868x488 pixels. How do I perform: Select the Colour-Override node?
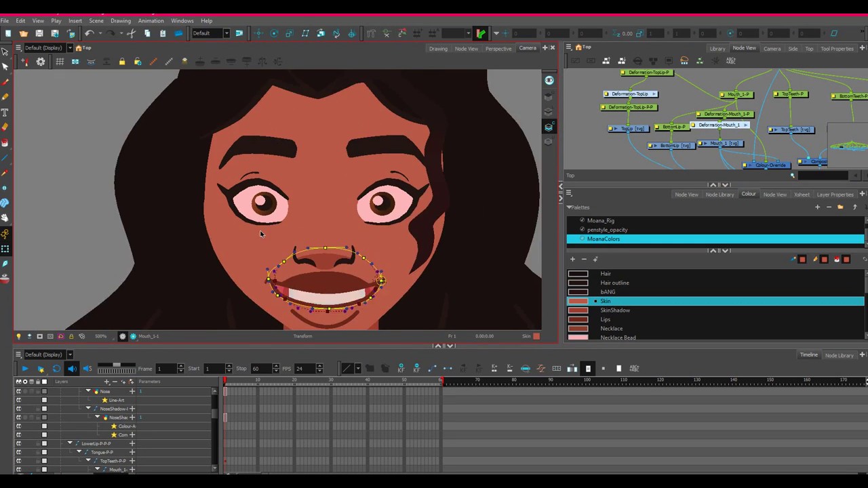pos(766,165)
